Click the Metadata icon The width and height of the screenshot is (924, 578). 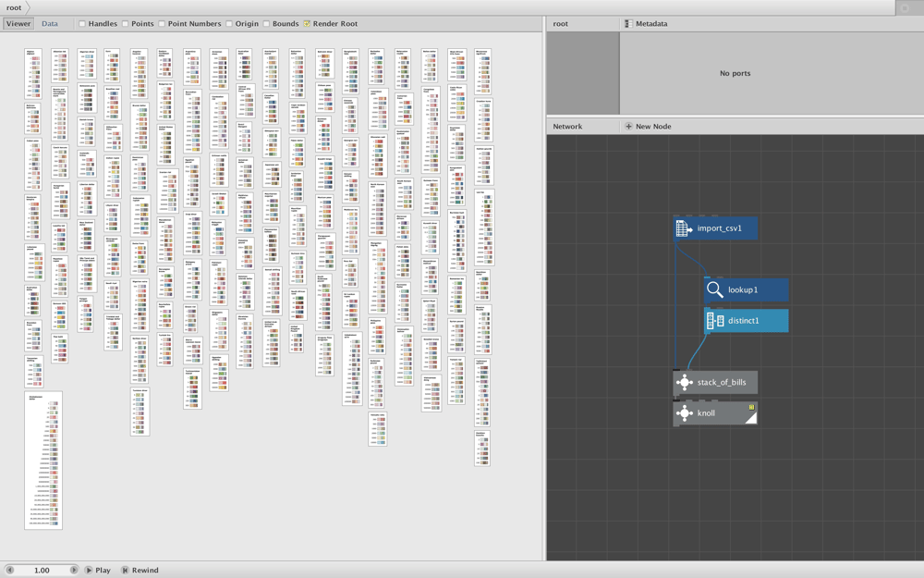(x=628, y=24)
